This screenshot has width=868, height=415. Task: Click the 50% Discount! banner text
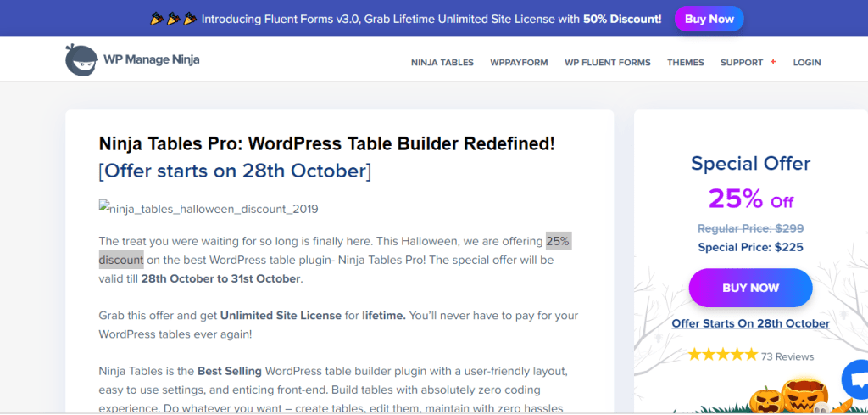(621, 19)
